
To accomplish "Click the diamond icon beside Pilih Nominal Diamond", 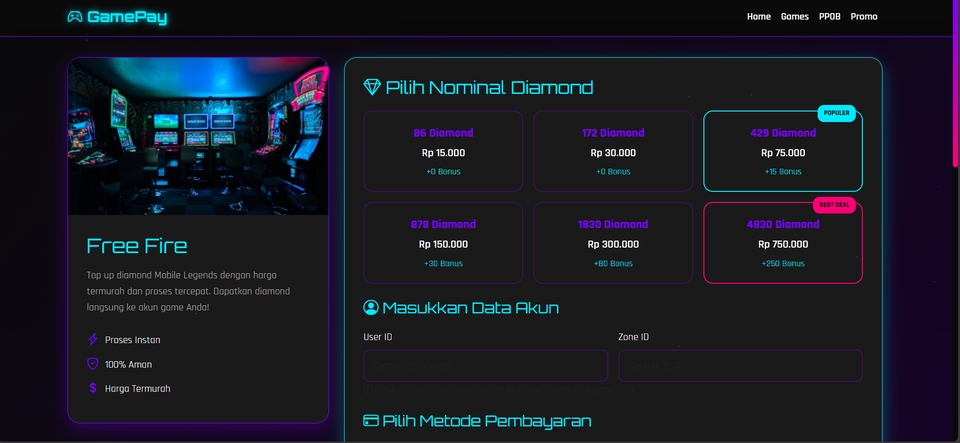I will [372, 87].
